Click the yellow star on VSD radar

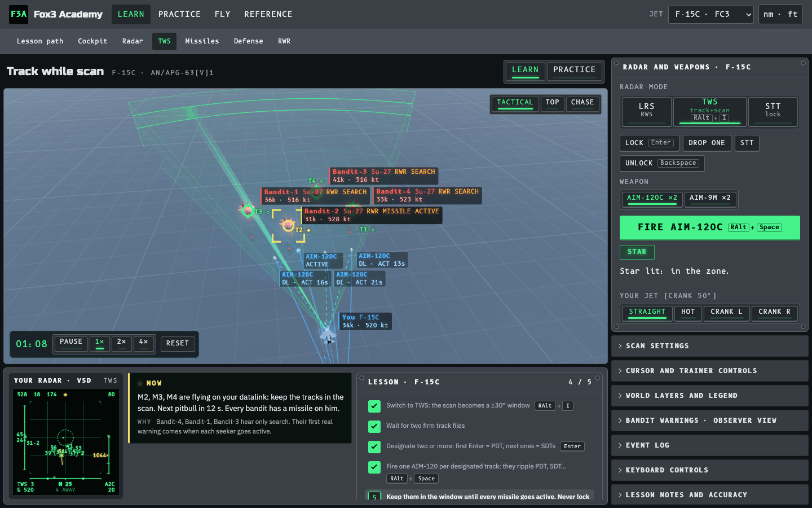(65, 395)
